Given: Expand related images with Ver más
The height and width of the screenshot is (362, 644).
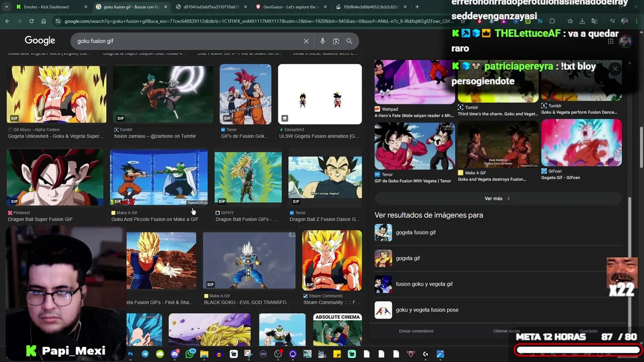Looking at the screenshot, I should click(x=497, y=199).
